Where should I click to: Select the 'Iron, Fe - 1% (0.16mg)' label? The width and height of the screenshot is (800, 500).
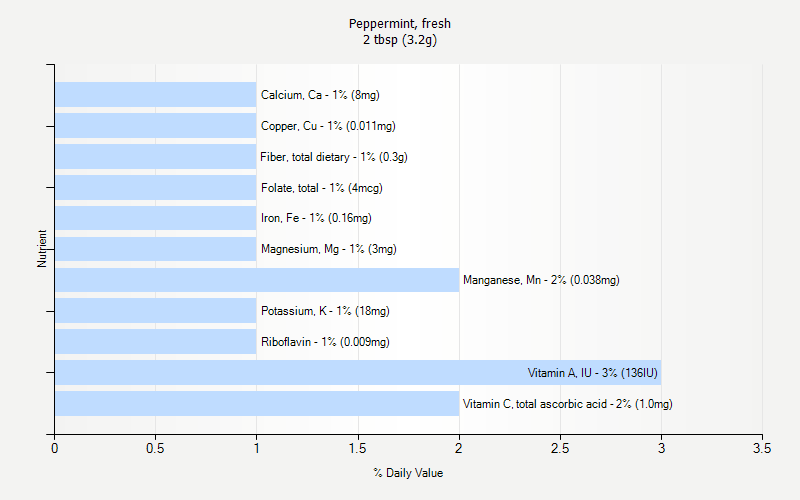tap(316, 218)
